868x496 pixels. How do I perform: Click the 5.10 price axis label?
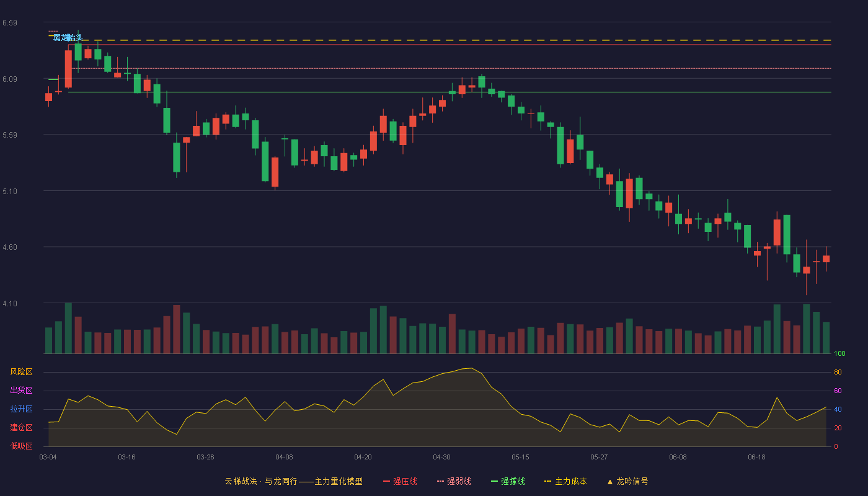click(x=10, y=192)
